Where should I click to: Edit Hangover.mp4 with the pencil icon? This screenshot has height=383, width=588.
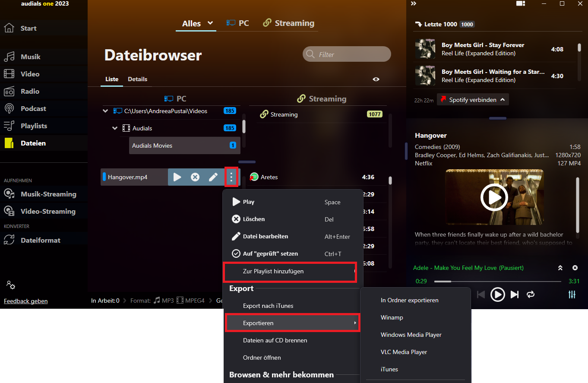click(x=213, y=177)
